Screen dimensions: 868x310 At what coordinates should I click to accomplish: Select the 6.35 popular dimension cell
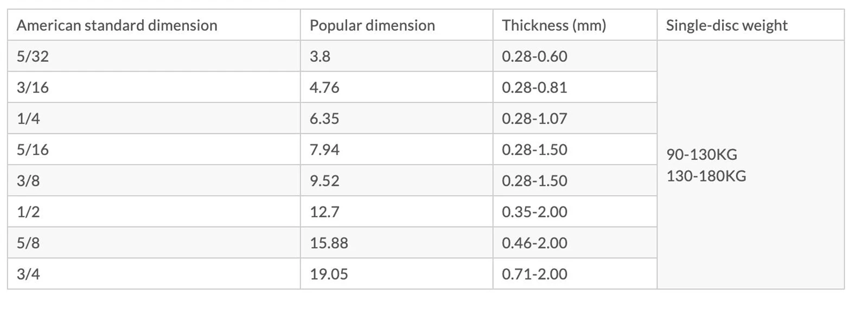point(397,118)
